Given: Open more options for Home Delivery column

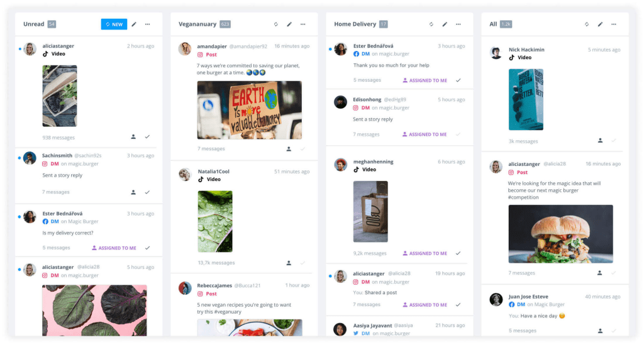Looking at the screenshot, I should point(458,25).
